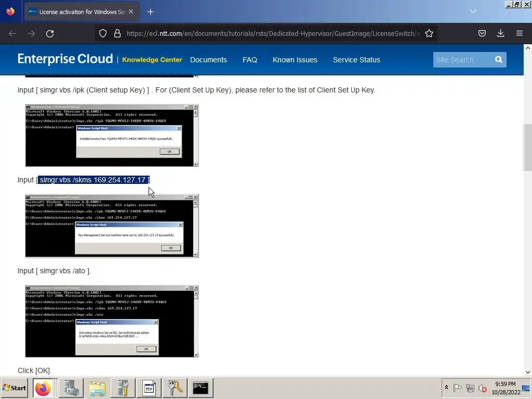Open the Known Issues menu item
Image resolution: width=532 pixels, height=399 pixels.
click(x=295, y=60)
